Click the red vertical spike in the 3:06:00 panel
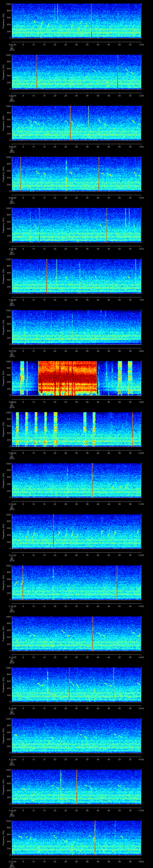This screenshot has height=868, width=153. pos(47,276)
